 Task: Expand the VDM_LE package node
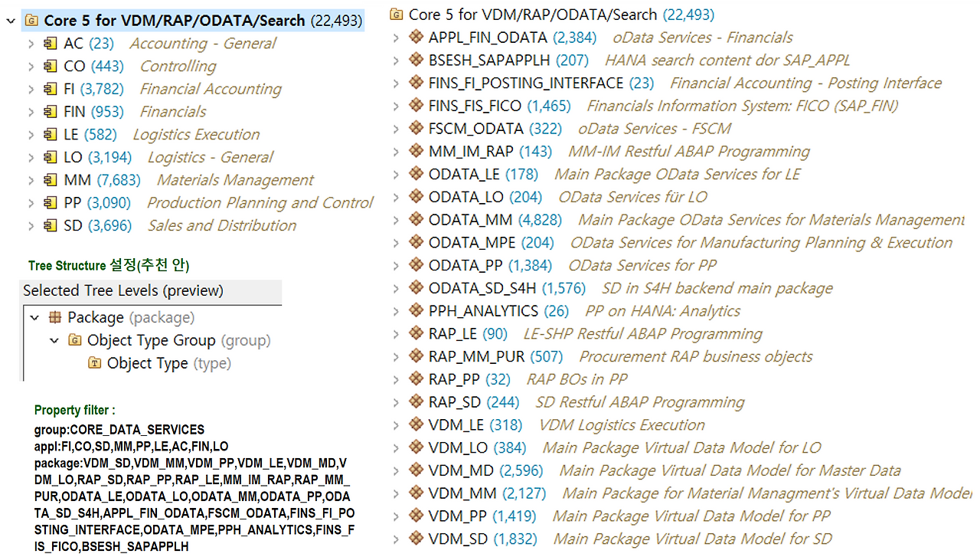tap(396, 424)
